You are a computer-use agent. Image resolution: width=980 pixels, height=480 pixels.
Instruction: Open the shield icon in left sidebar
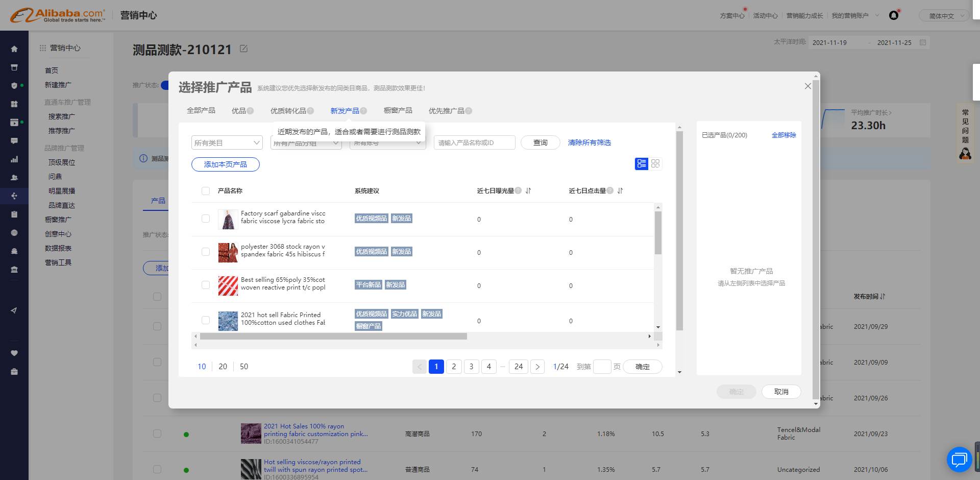pos(14,86)
